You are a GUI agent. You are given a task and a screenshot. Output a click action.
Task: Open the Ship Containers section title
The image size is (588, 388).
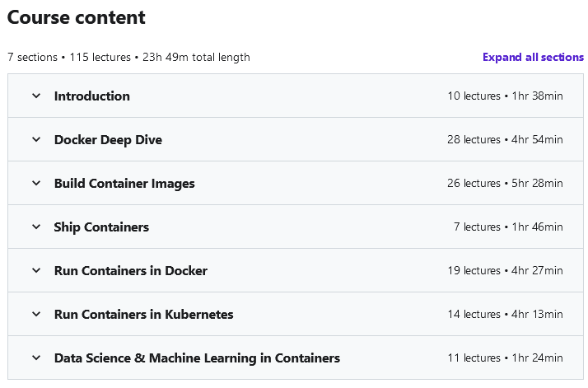click(101, 227)
